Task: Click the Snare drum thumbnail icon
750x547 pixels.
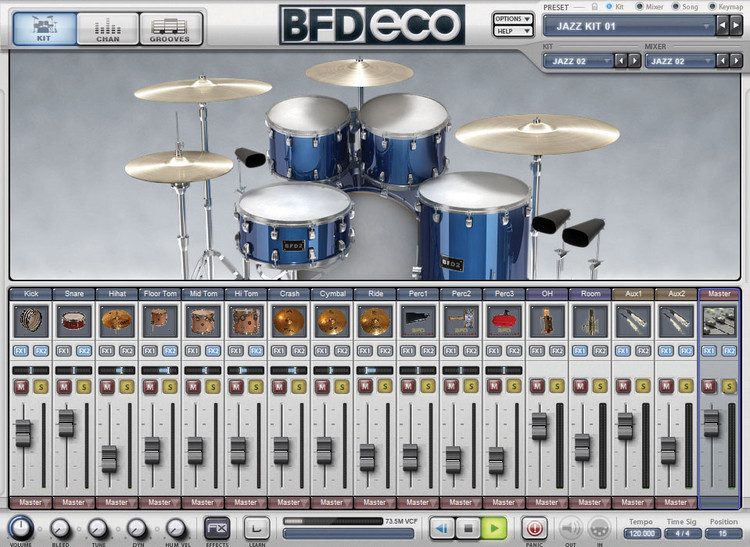Action: point(74,321)
